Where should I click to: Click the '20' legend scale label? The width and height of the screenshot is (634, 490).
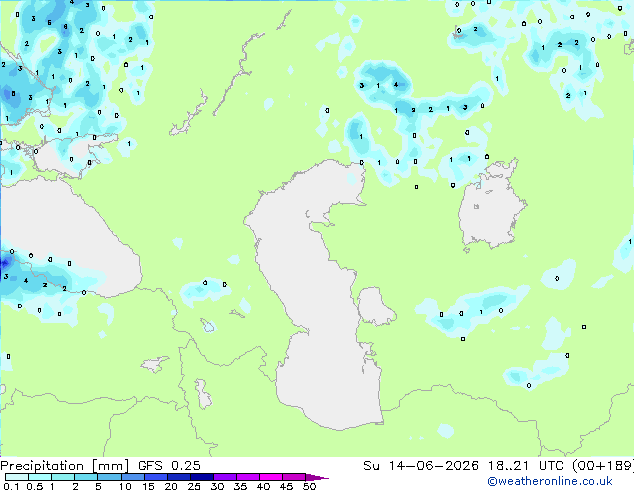(x=171, y=486)
